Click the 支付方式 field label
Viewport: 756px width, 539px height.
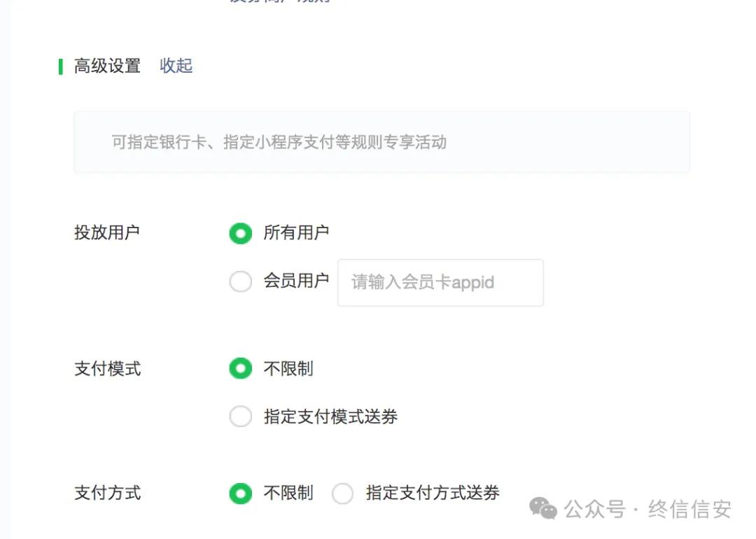pyautogui.click(x=106, y=493)
